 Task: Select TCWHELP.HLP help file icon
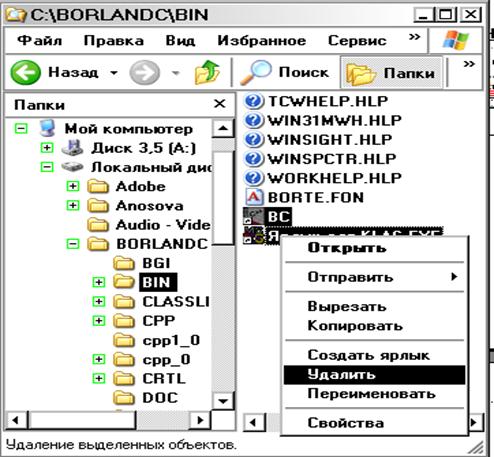253,101
